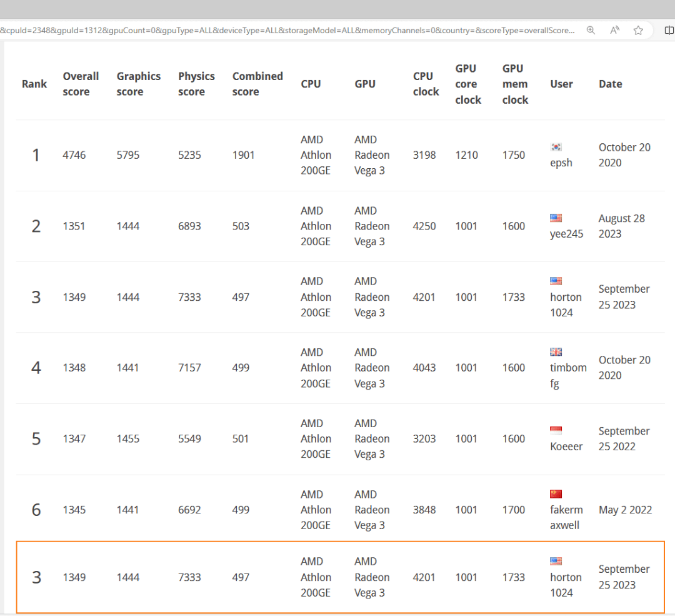Select graphics score 1455
This screenshot has height=616, width=675.
coord(128,439)
